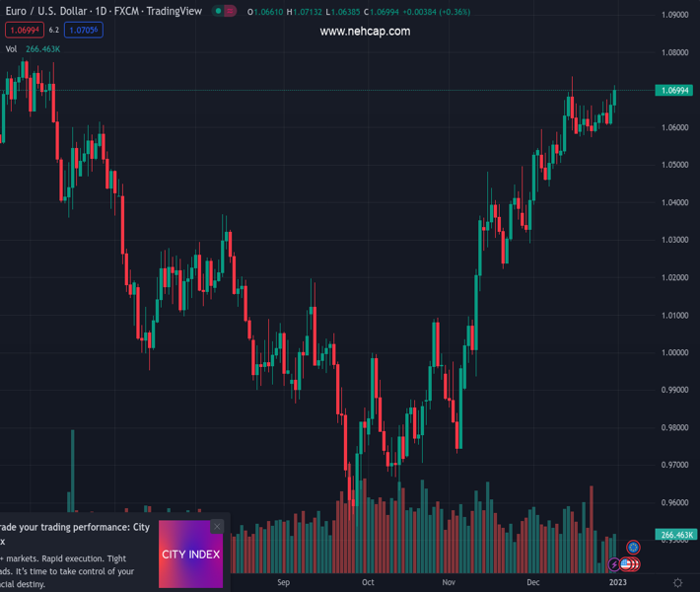This screenshot has width=700, height=592.
Task: Close the City Index ad popup
Action: [x=217, y=527]
